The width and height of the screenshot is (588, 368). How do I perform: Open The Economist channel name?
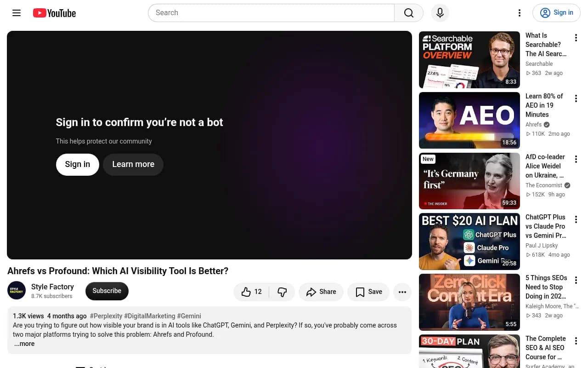(x=544, y=185)
